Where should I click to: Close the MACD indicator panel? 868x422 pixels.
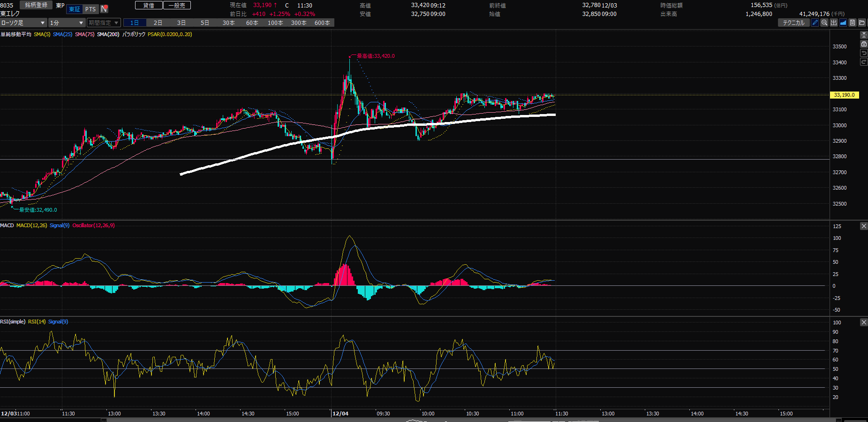(864, 226)
